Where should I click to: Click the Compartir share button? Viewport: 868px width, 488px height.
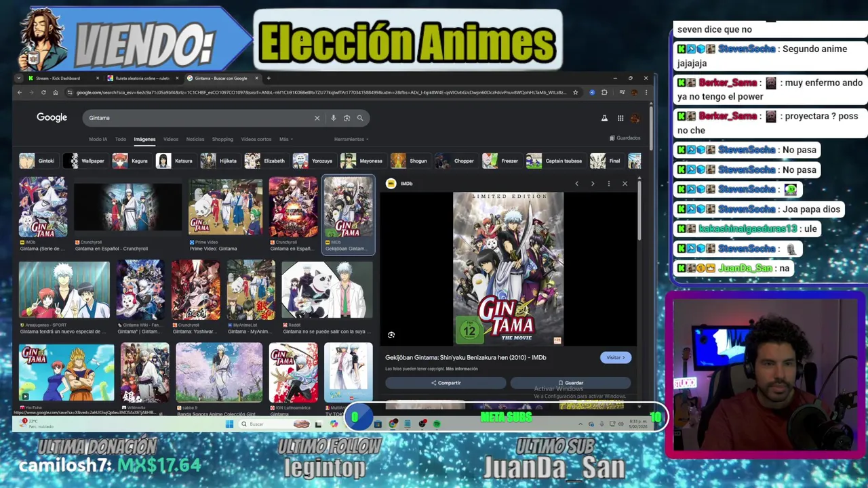click(x=446, y=383)
